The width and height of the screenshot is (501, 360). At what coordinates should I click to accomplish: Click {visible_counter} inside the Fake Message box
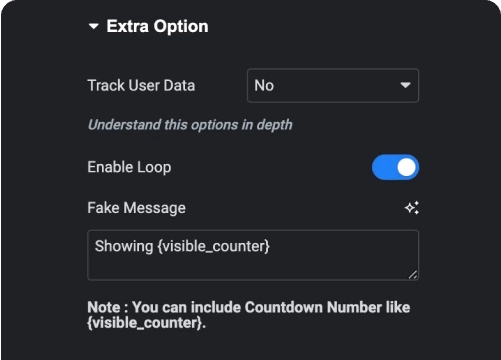pyautogui.click(x=214, y=246)
